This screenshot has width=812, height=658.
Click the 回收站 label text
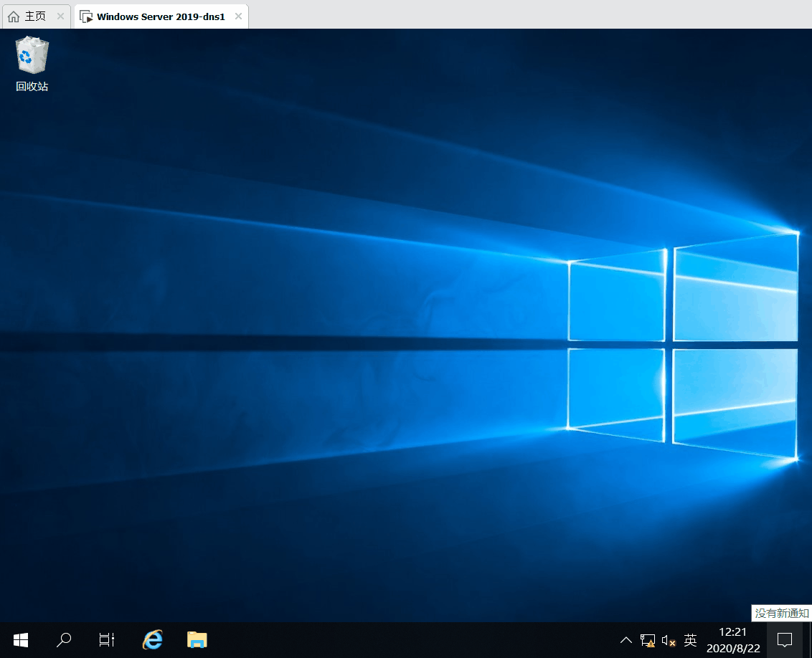[x=32, y=87]
